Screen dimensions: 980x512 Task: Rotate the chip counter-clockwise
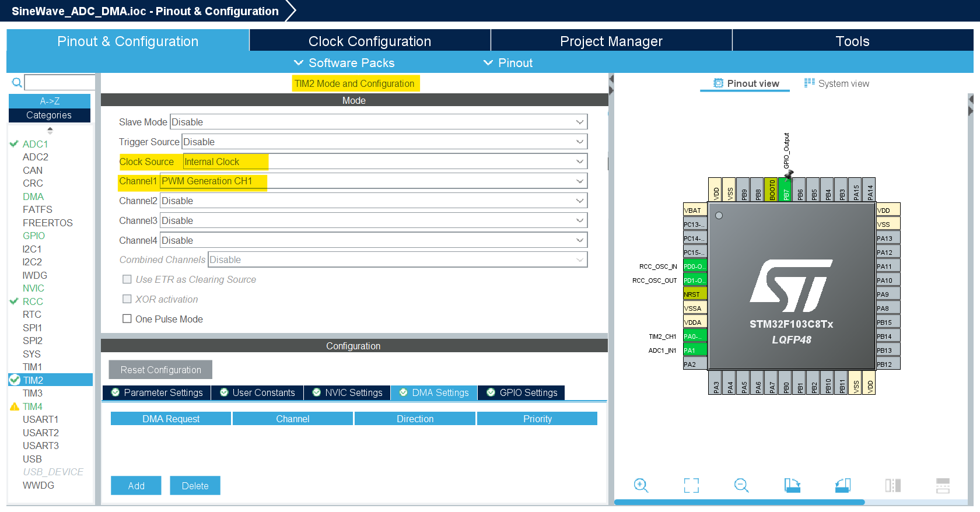pyautogui.click(x=843, y=485)
